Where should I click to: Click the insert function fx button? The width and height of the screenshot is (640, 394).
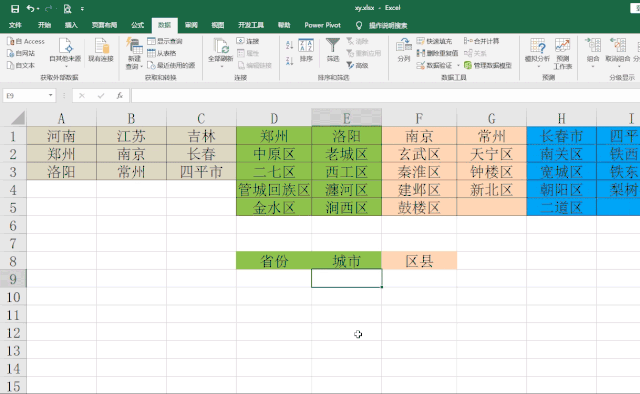click(x=120, y=96)
